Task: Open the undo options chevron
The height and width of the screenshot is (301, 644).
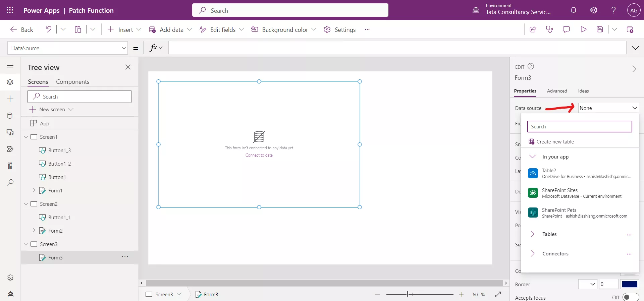Action: coord(63,29)
